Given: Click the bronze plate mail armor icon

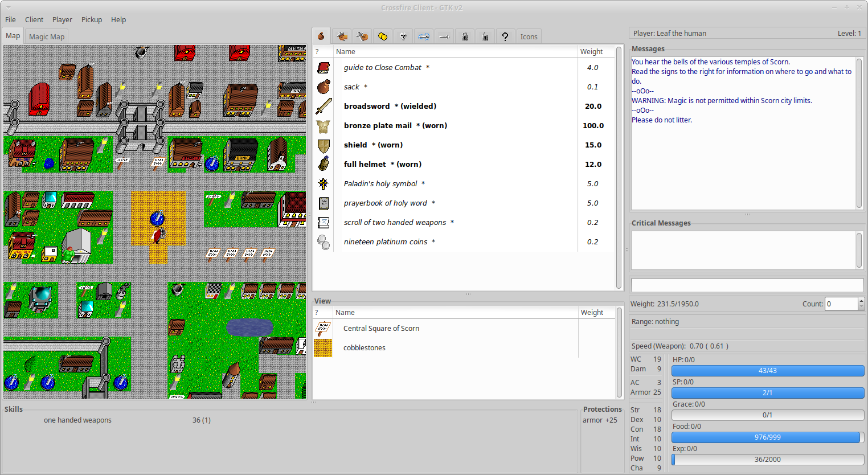Looking at the screenshot, I should (x=324, y=125).
